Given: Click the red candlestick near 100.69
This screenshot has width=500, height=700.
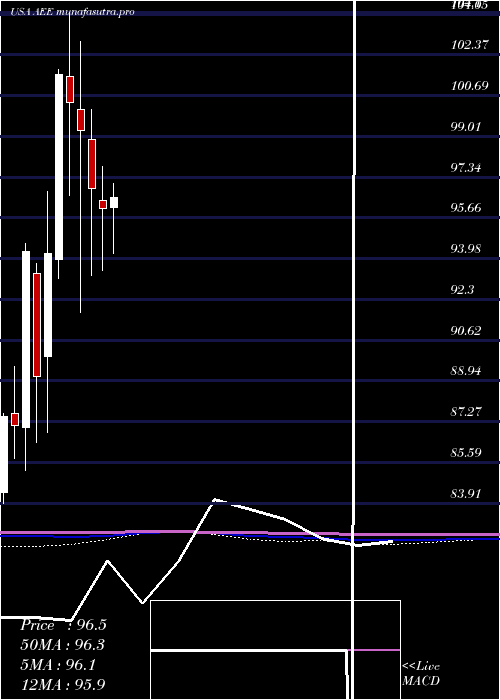Looking at the screenshot, I should [70, 89].
